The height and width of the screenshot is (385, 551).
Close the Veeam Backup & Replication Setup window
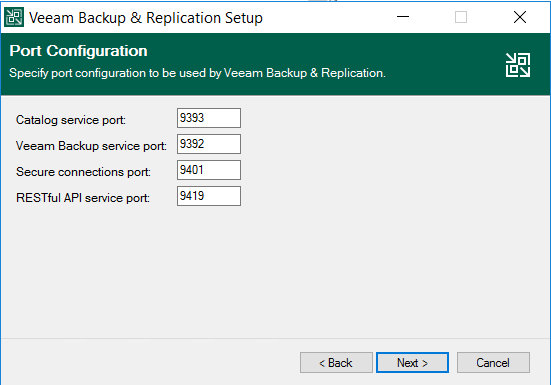tap(520, 17)
